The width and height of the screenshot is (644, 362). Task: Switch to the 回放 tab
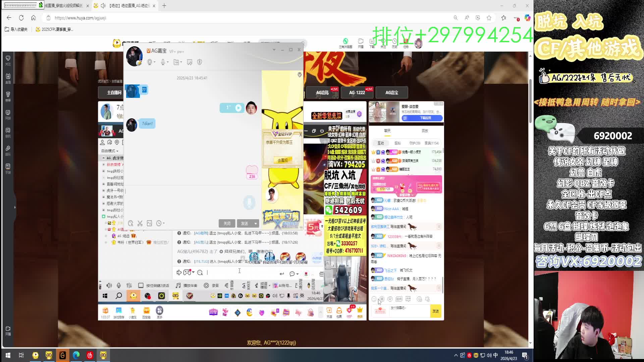click(x=425, y=131)
